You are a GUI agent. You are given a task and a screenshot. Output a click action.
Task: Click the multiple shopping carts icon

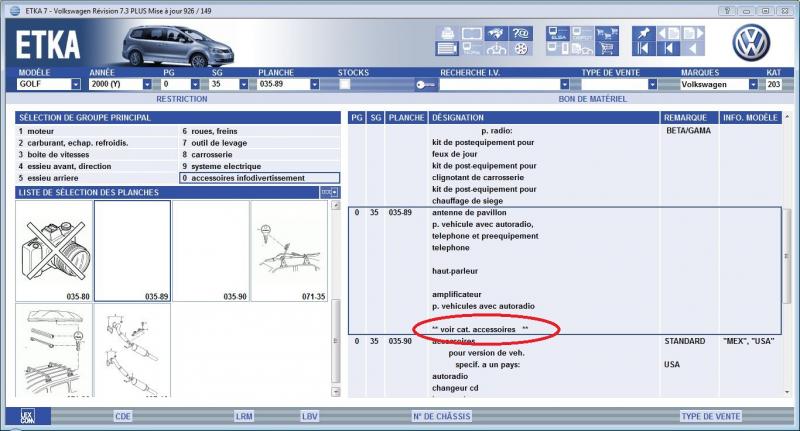tap(607, 34)
